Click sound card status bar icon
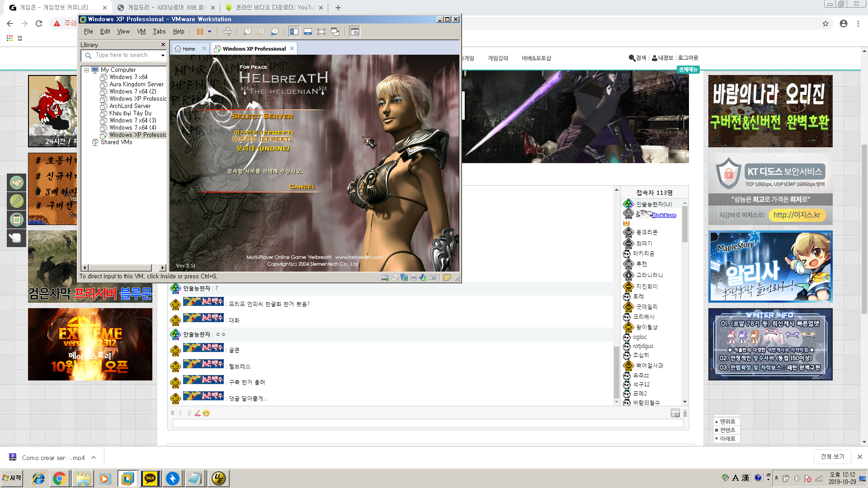 (423, 277)
